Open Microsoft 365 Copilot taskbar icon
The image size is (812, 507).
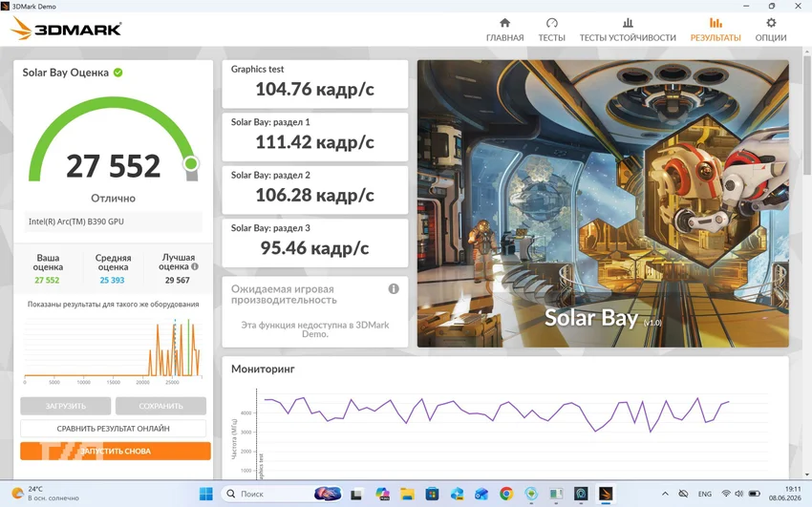(x=383, y=494)
